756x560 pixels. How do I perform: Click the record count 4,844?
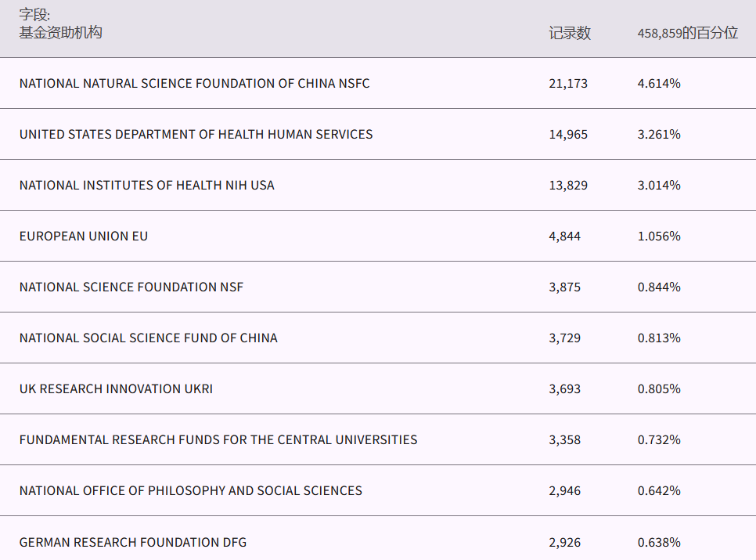coord(564,236)
